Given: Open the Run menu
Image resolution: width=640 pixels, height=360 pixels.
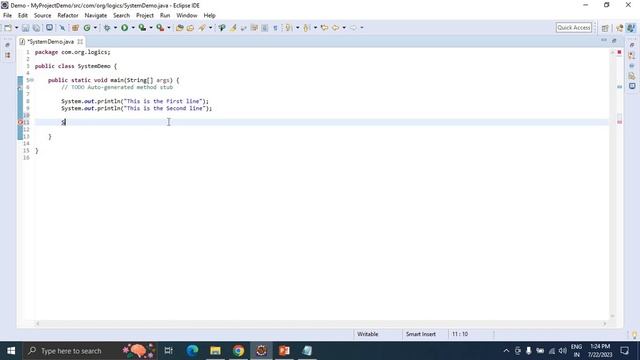Looking at the screenshot, I should [x=165, y=16].
